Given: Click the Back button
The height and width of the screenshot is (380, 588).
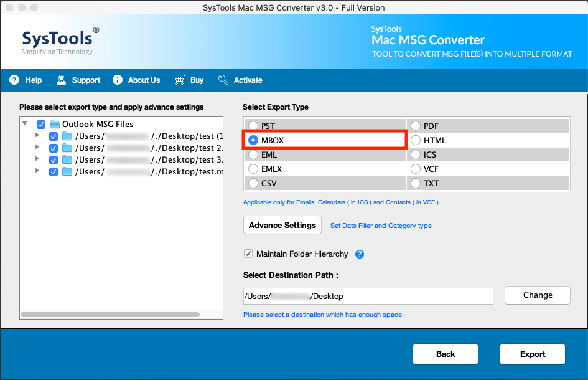Looking at the screenshot, I should pos(446,354).
